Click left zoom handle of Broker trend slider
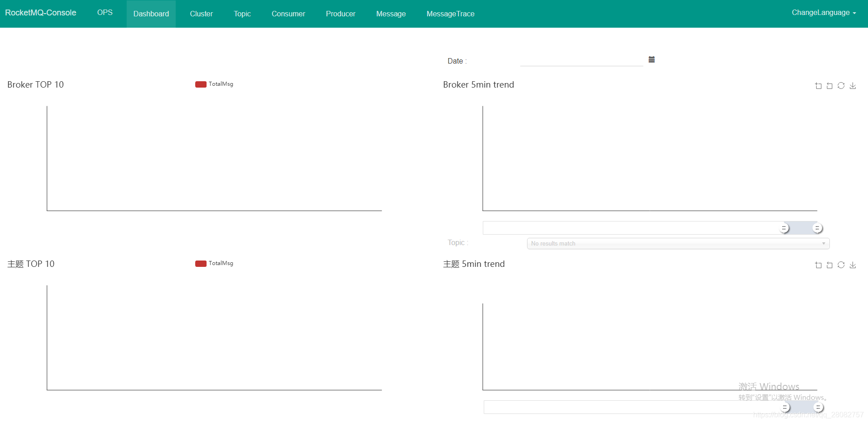 (784, 228)
